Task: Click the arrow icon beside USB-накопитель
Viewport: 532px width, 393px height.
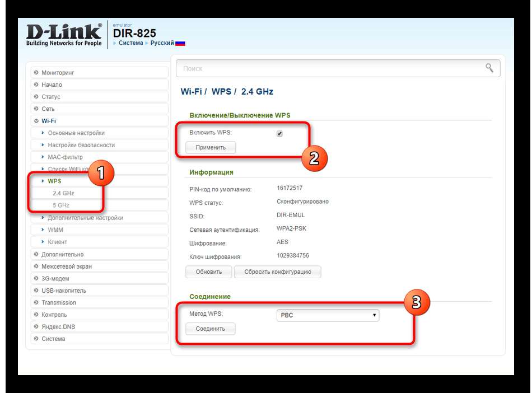Action: click(x=36, y=291)
